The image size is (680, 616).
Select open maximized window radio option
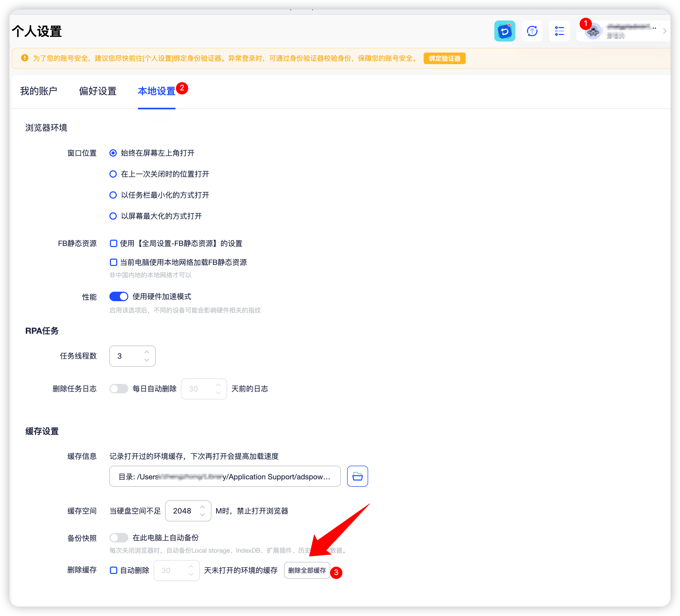pyautogui.click(x=113, y=216)
